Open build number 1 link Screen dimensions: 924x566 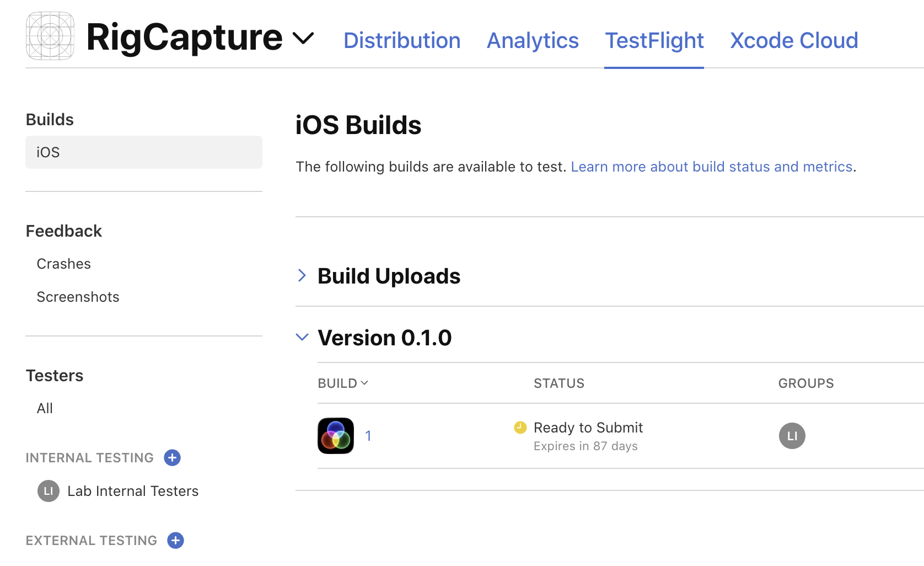tap(368, 436)
